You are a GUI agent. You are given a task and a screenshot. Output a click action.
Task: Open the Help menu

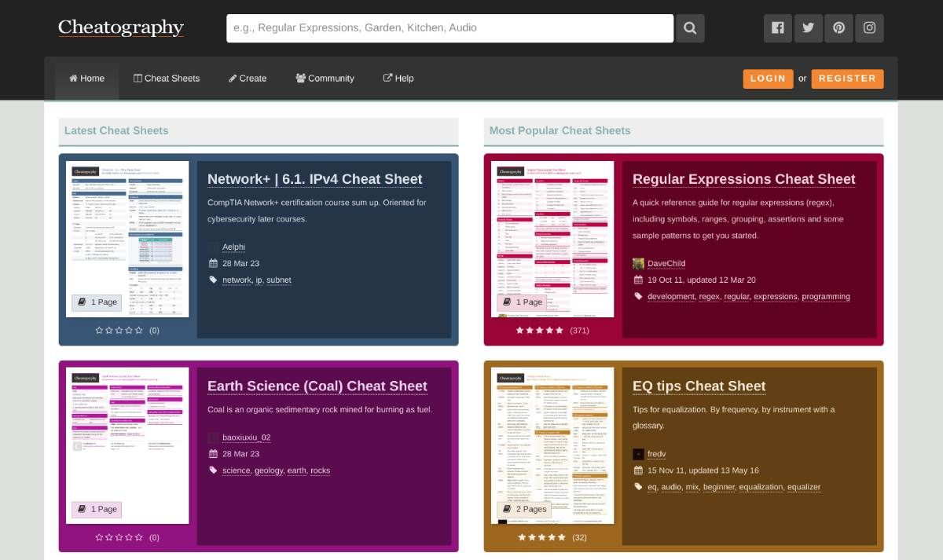point(398,79)
